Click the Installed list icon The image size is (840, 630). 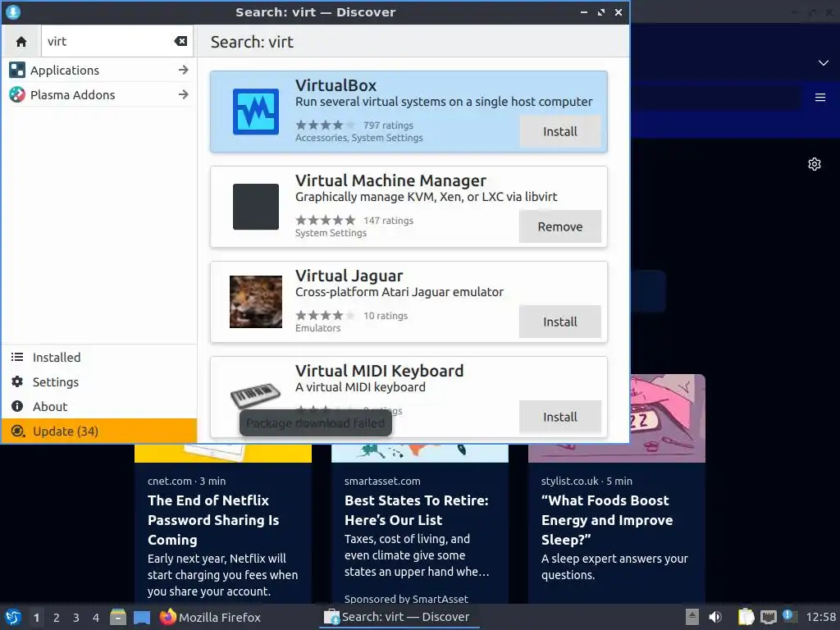point(17,358)
